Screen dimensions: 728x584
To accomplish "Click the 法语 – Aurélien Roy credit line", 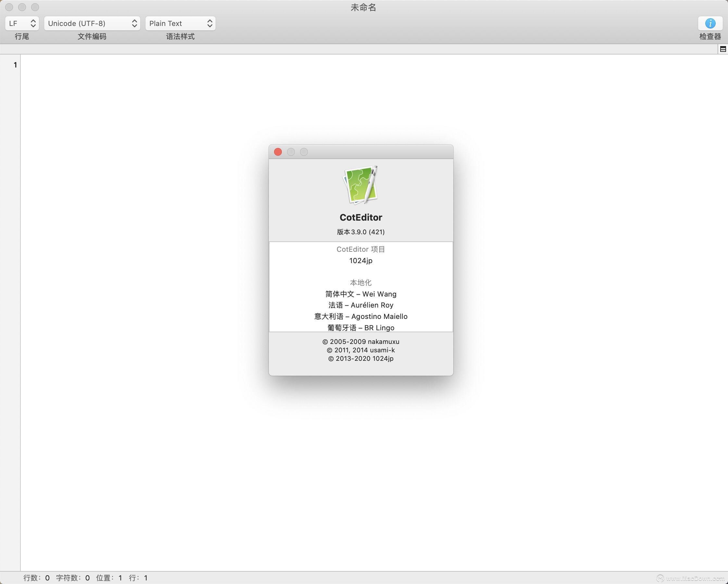I will coord(361,305).
